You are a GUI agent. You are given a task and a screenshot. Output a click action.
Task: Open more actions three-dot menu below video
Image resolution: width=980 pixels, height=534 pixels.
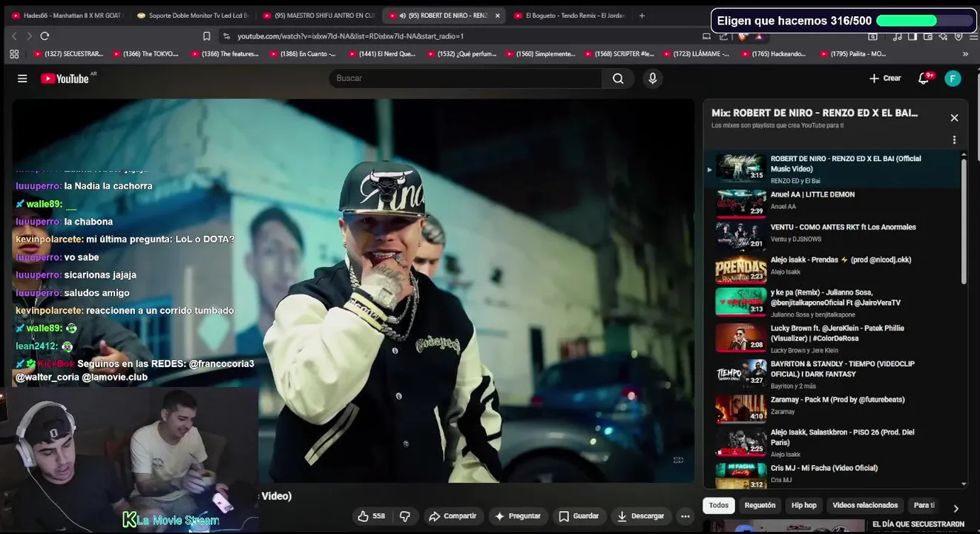pyautogui.click(x=685, y=516)
